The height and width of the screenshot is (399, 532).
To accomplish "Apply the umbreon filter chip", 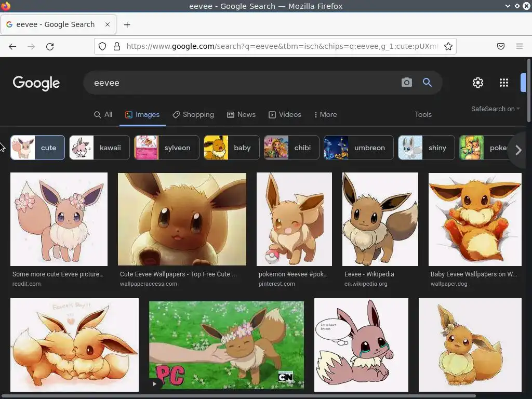I will pyautogui.click(x=358, y=148).
